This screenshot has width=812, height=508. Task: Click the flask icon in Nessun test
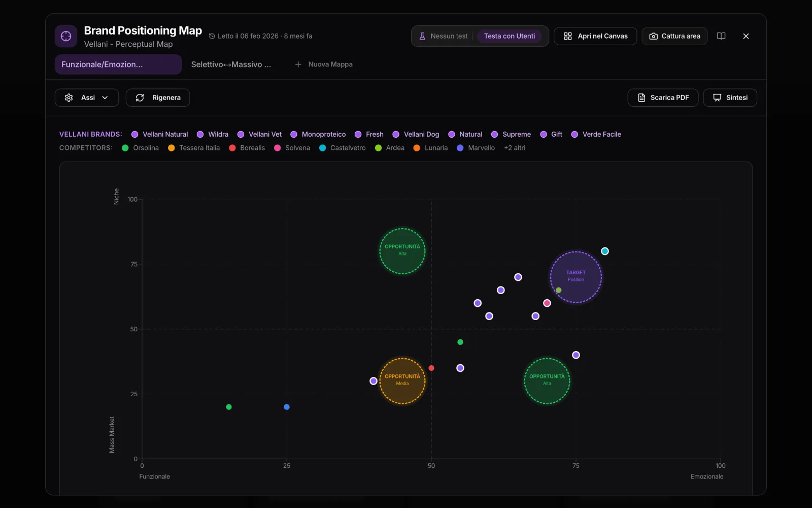point(422,36)
